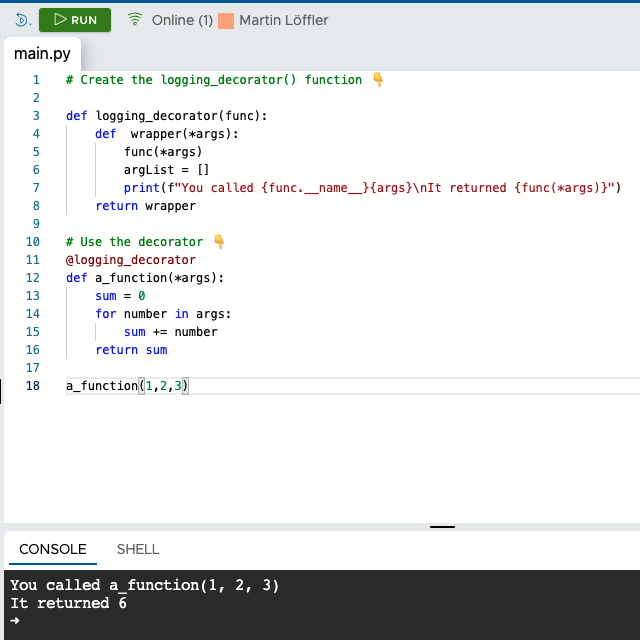Click 'for number in args:' on line 14
This screenshot has height=640, width=640.
163,314
